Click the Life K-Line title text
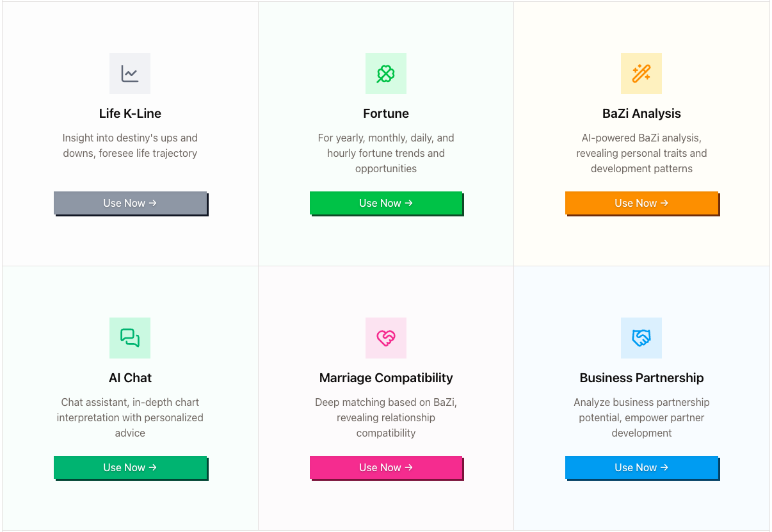 click(130, 113)
